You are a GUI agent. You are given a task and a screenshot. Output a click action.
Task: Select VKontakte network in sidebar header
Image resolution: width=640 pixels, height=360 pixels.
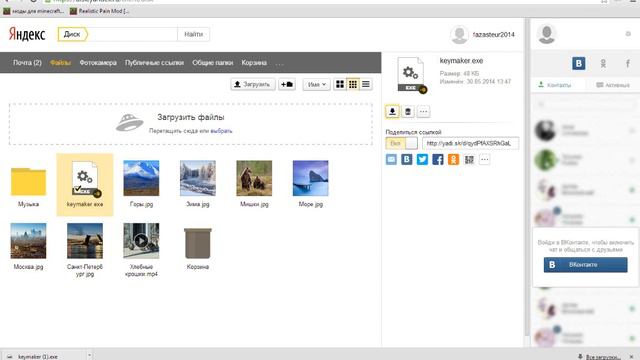point(578,63)
